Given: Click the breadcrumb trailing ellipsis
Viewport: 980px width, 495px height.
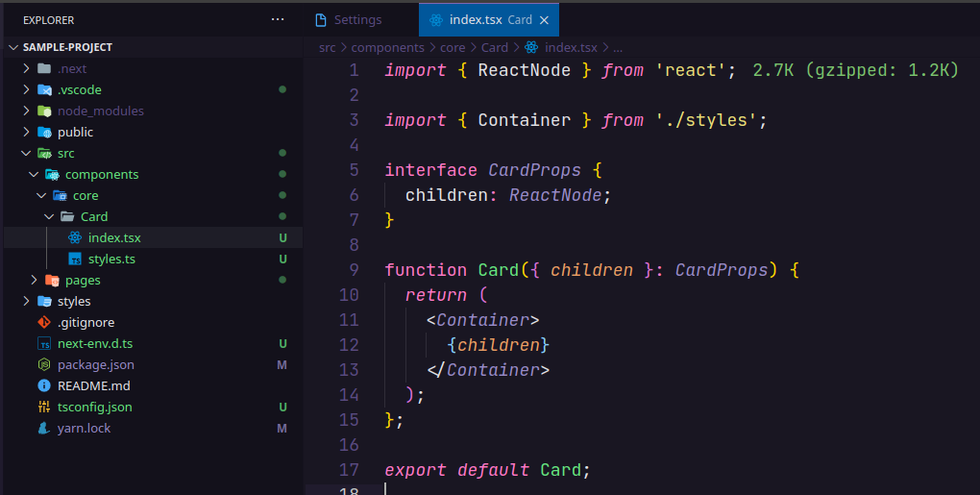Looking at the screenshot, I should tap(618, 48).
